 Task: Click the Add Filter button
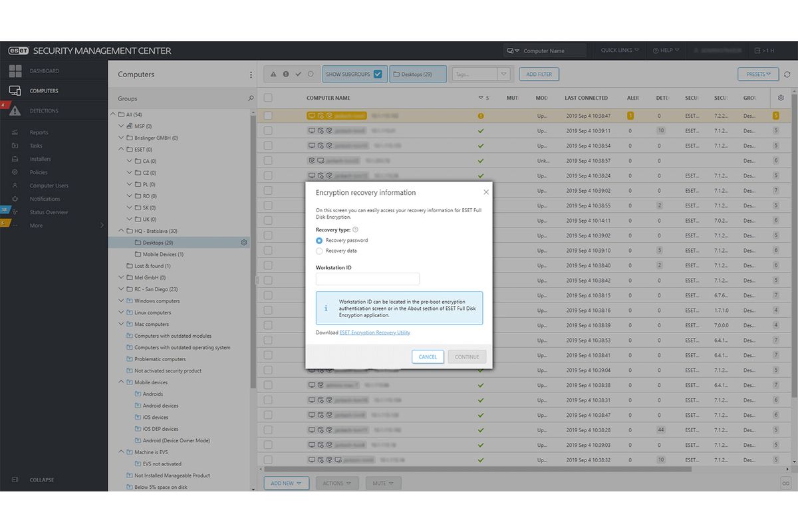[539, 74]
